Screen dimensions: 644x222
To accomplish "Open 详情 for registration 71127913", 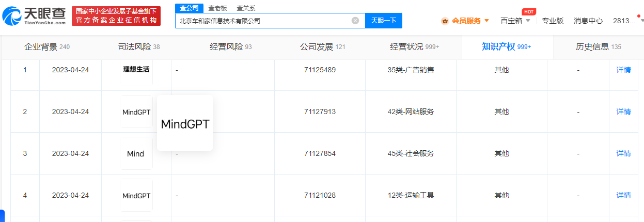I will [x=623, y=112].
